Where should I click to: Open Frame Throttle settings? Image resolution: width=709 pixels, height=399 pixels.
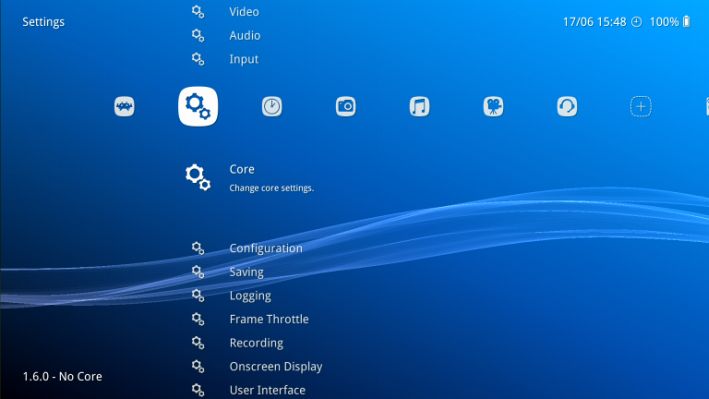coord(269,319)
